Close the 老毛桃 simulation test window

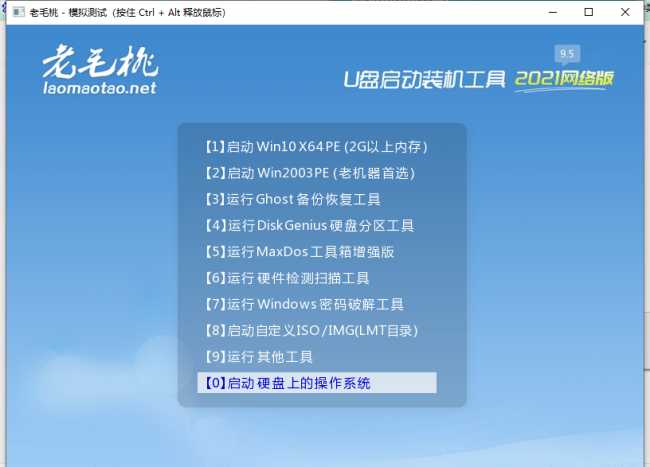[625, 12]
